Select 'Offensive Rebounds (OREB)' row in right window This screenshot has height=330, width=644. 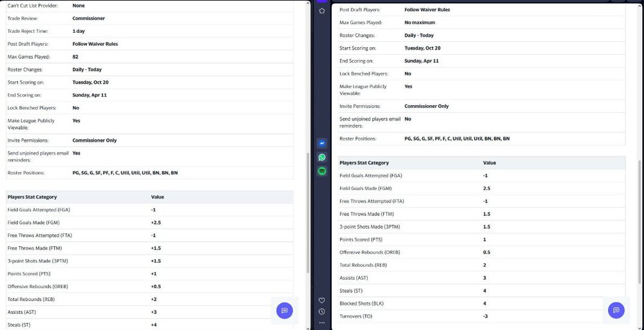click(x=482, y=252)
